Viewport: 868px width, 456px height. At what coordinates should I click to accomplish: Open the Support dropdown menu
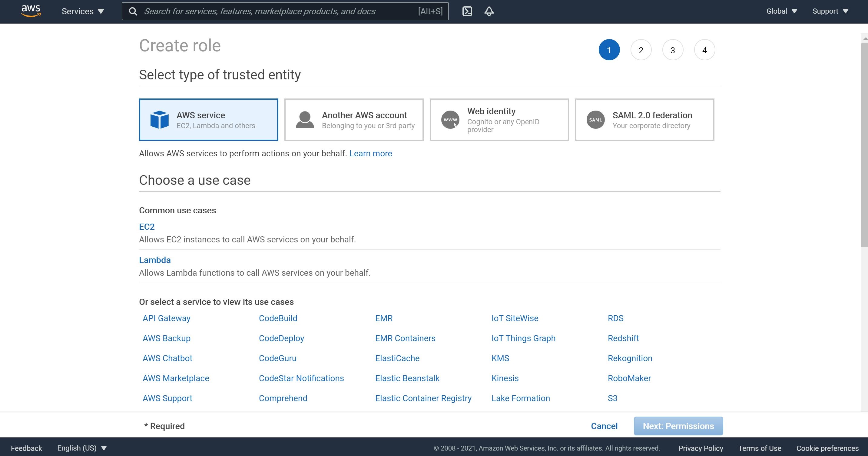tap(830, 11)
